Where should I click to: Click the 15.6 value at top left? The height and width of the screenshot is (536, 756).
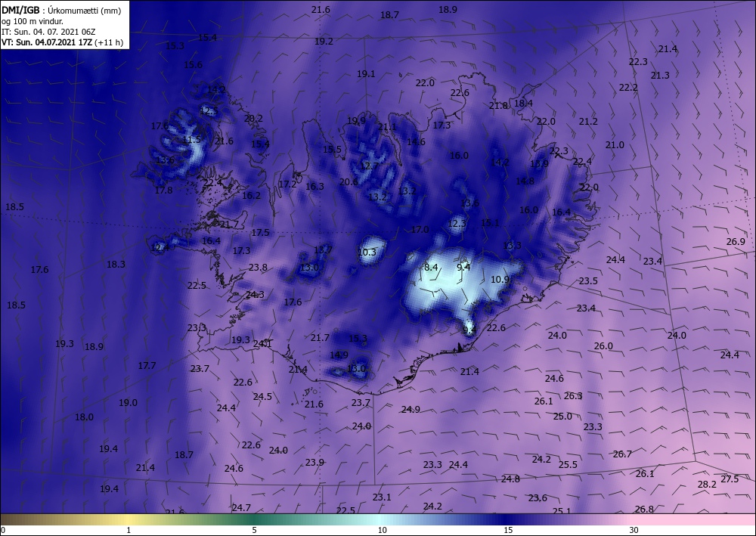[x=193, y=64]
